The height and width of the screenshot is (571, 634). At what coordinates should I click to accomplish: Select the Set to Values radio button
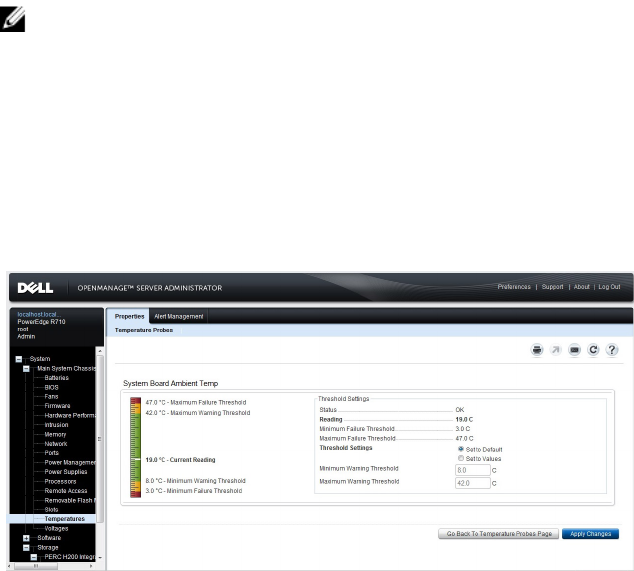pos(460,458)
